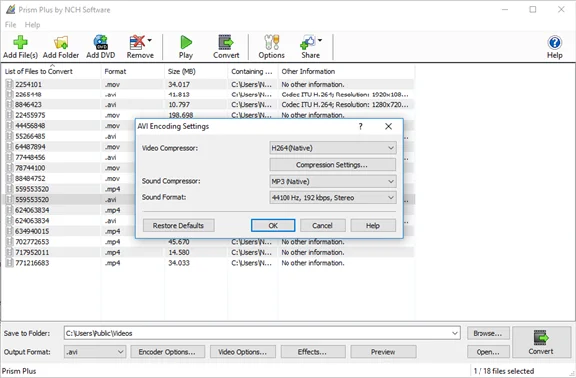Click Restore Defaults in the dialog
576x378 pixels.
[179, 226]
